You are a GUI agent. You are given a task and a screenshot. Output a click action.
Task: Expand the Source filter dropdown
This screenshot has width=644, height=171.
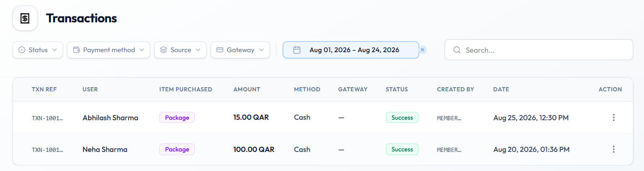pos(180,50)
